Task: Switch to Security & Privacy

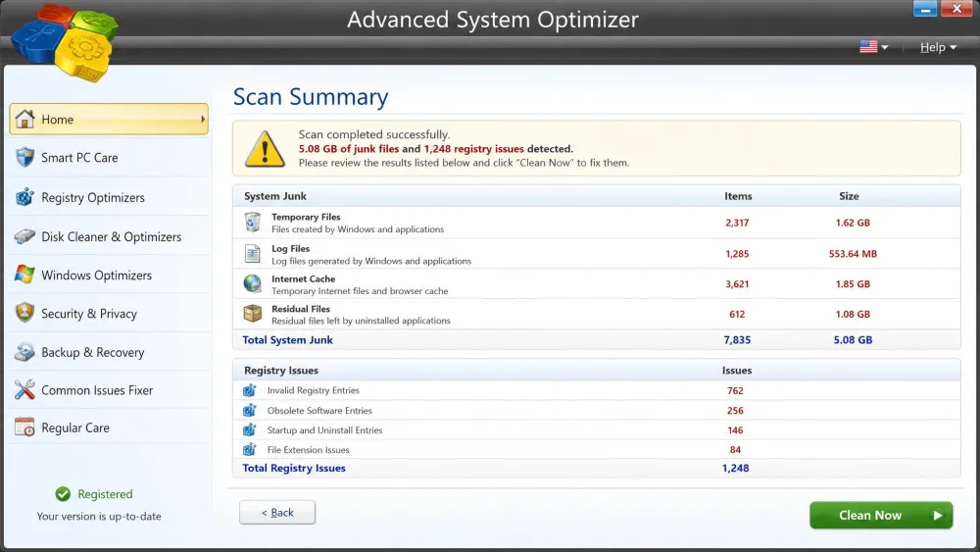Action: pyautogui.click(x=109, y=313)
